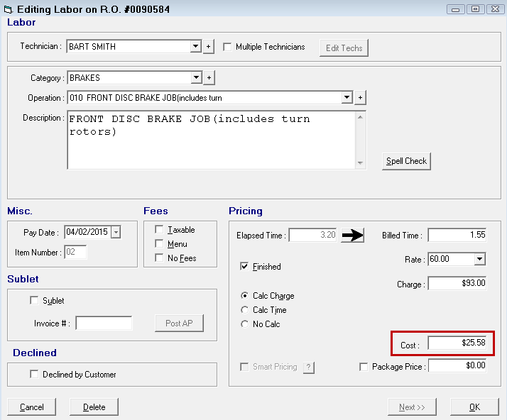Click the Elapsed Time field
Screen dimensions: 507x420
[x=312, y=235]
